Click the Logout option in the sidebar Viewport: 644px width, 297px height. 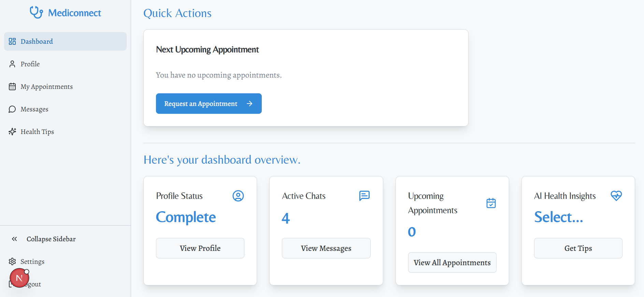35,284
